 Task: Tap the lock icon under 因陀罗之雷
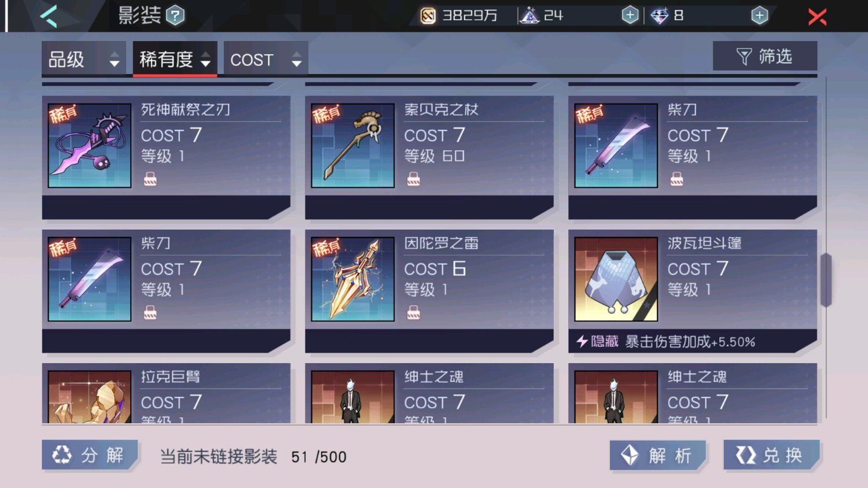(413, 313)
